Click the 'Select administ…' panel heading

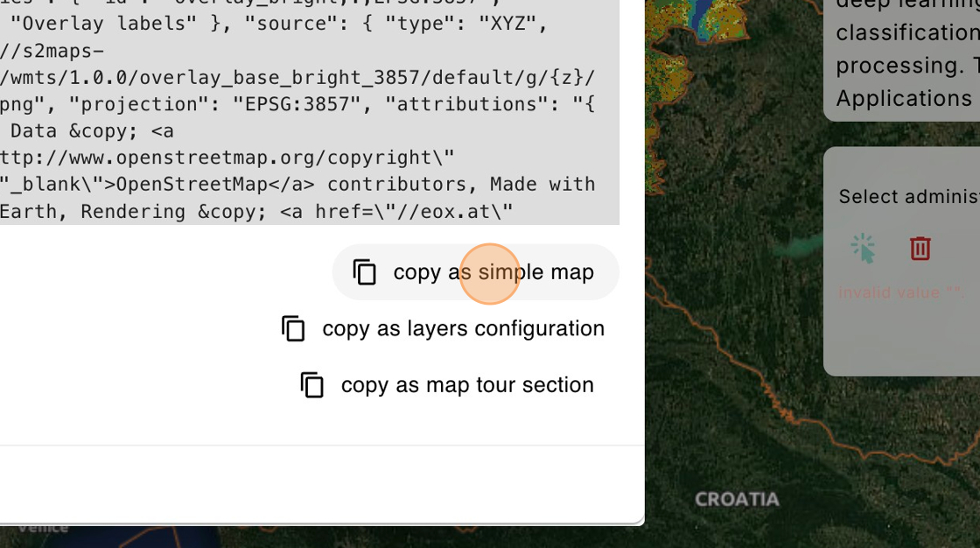point(907,196)
